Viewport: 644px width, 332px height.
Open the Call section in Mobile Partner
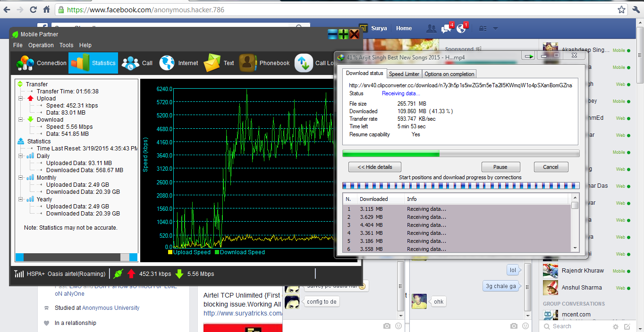coord(137,63)
